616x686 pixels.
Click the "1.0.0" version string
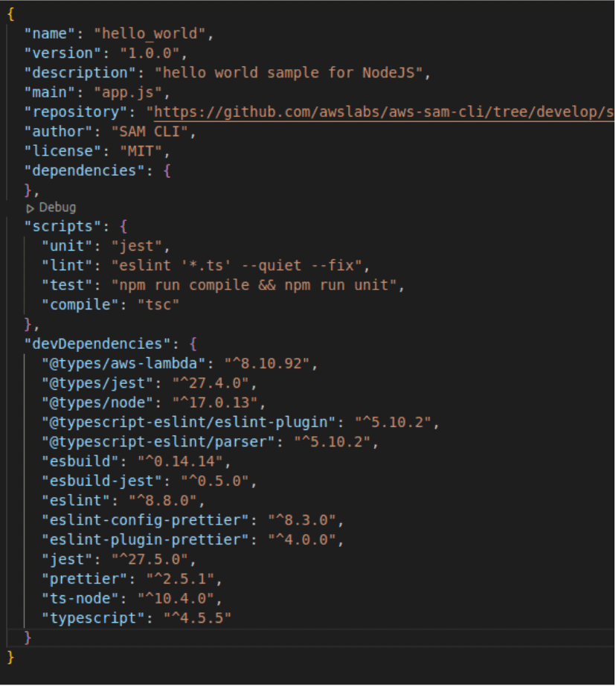tap(150, 54)
